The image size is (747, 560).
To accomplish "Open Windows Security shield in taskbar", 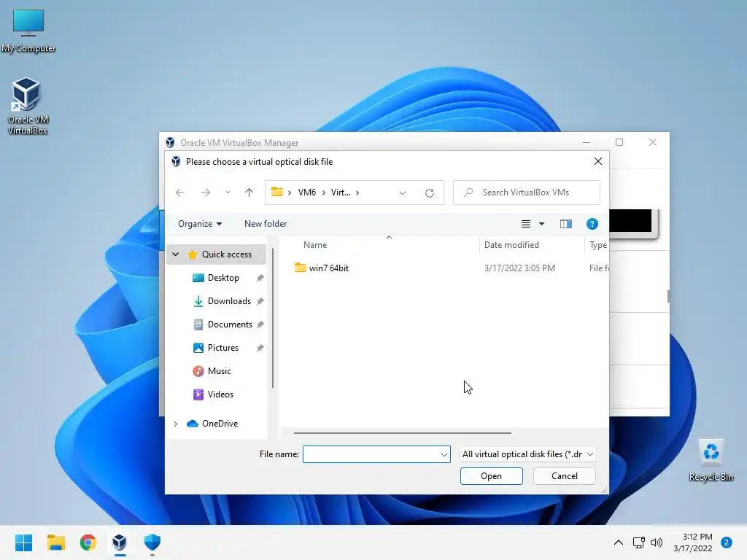I will [152, 542].
